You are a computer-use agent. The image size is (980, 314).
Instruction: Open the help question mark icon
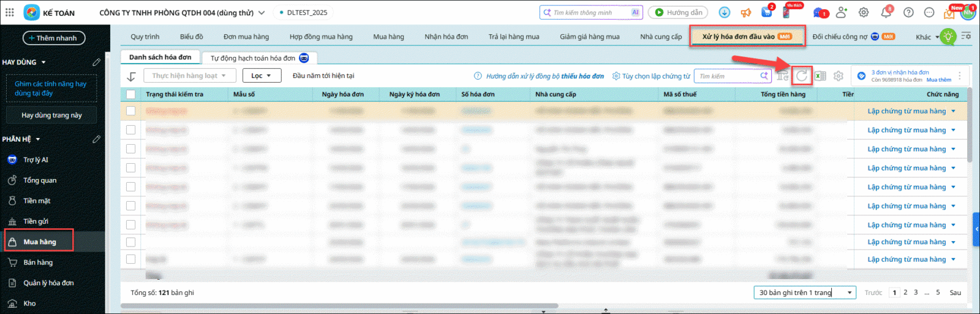[x=908, y=13]
